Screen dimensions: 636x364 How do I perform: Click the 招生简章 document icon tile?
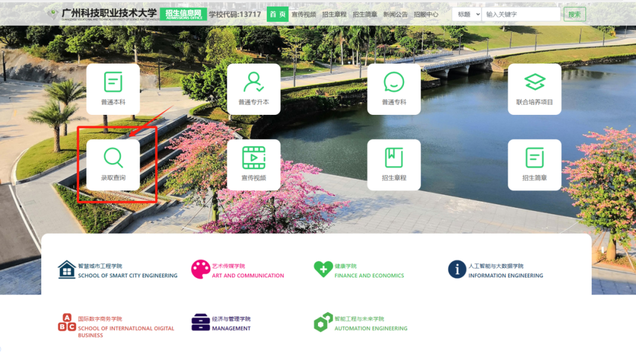tap(534, 164)
